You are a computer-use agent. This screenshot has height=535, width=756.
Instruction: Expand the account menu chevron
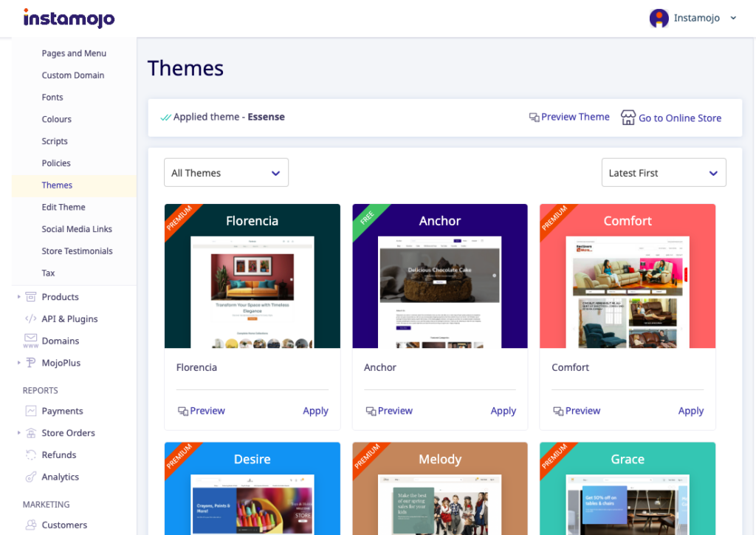pos(733,18)
